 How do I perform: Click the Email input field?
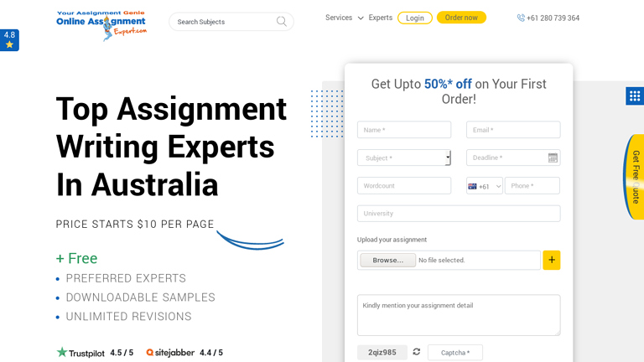pos(513,130)
